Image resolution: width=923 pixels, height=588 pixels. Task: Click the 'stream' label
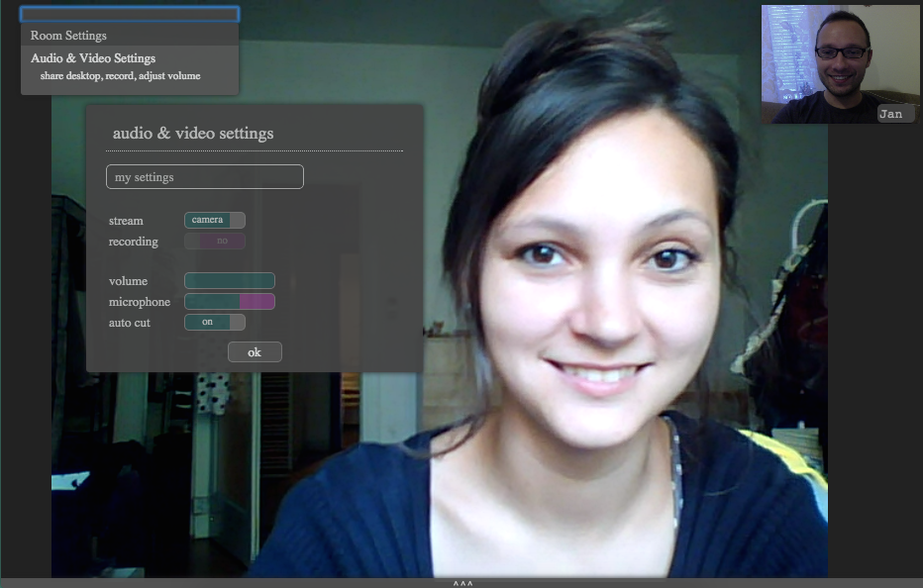126,221
